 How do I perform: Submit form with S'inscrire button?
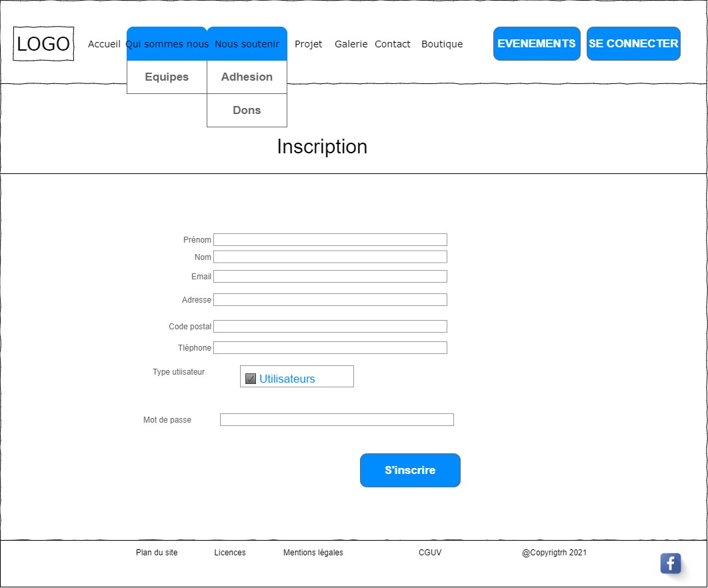point(410,471)
